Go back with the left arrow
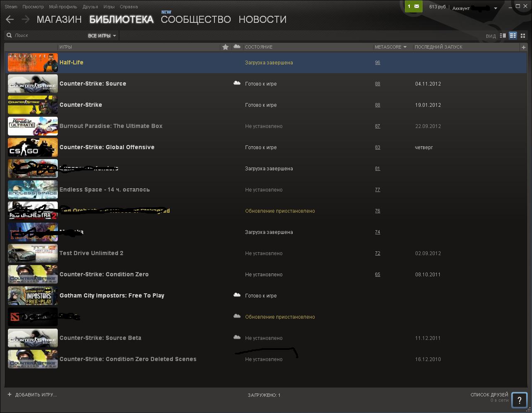This screenshot has width=532, height=413. pyautogui.click(x=10, y=19)
